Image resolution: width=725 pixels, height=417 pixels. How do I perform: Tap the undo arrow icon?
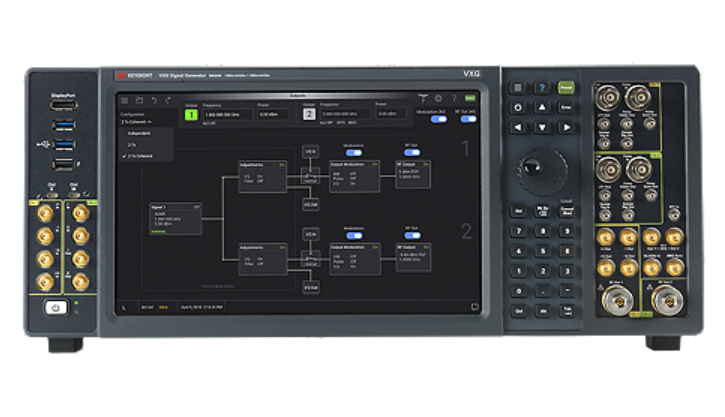(154, 100)
